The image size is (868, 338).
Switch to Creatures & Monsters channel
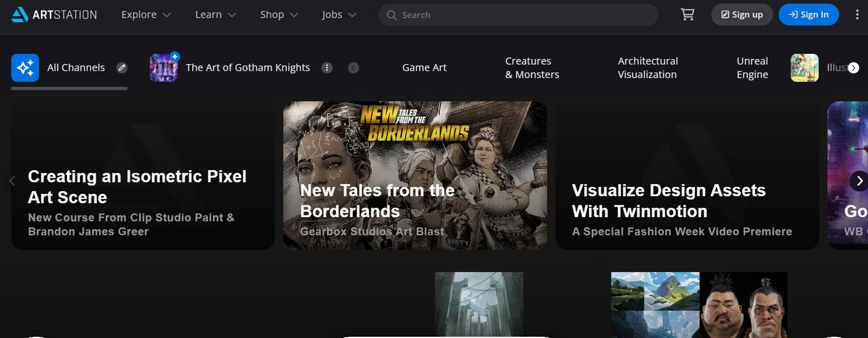532,68
